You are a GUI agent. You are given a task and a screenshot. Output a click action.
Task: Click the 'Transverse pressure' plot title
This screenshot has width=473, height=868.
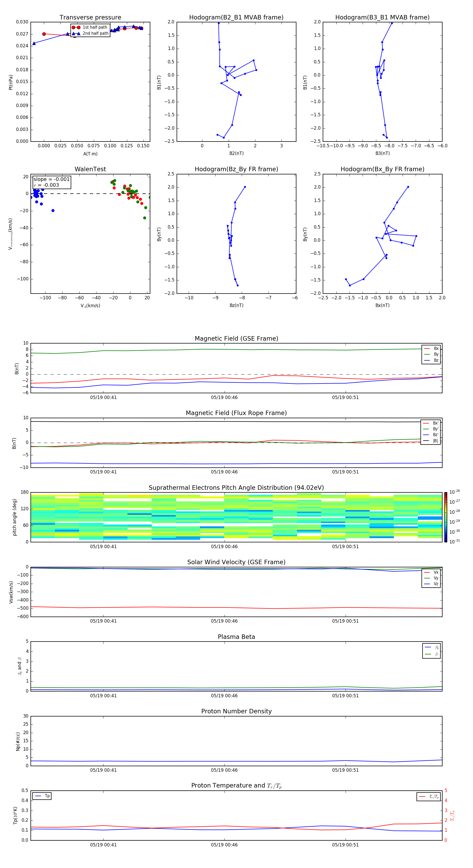pyautogui.click(x=90, y=18)
